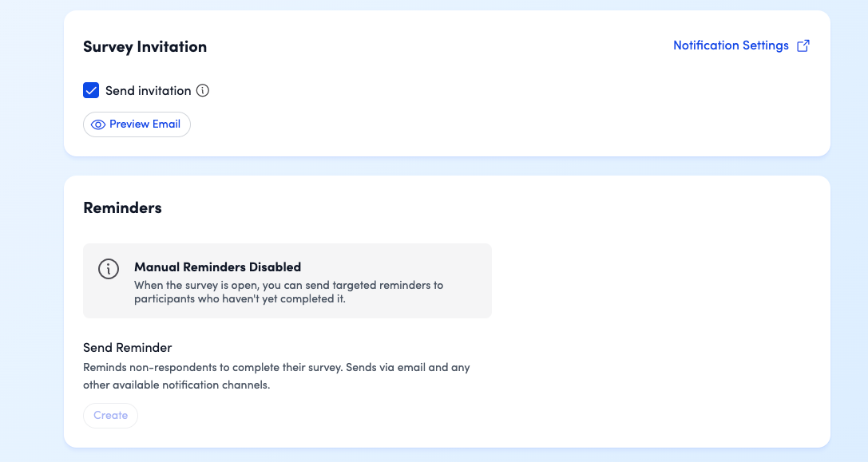Click the Send invitation label text
The width and height of the screenshot is (868, 462).
[149, 90]
